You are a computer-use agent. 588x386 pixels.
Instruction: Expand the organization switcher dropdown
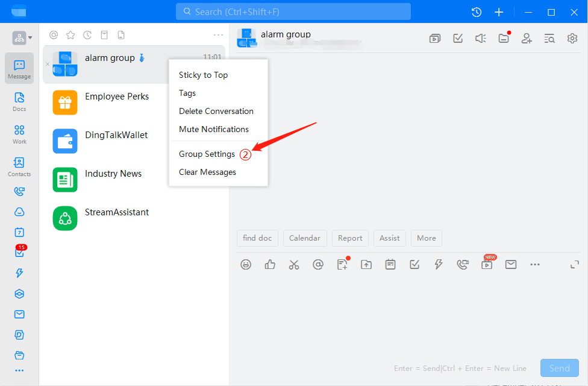22,38
